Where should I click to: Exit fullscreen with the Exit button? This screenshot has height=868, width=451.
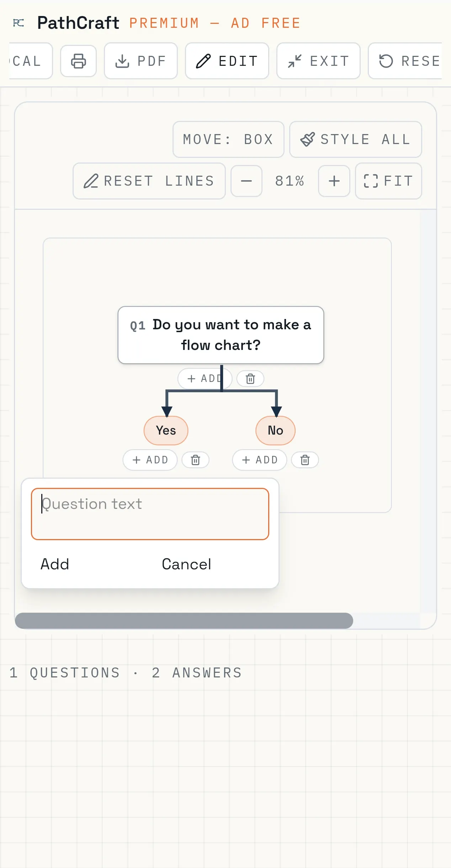318,61
